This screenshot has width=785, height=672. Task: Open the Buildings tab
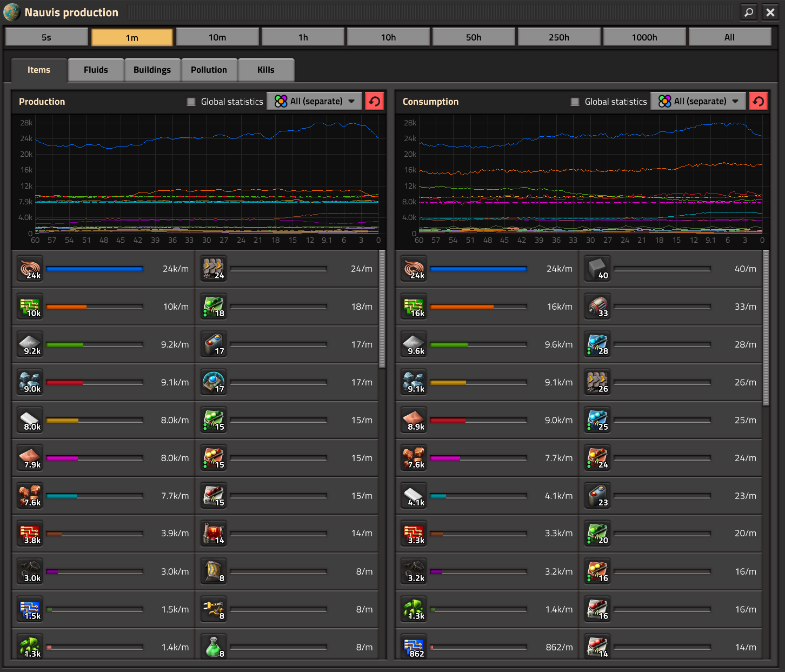click(152, 70)
